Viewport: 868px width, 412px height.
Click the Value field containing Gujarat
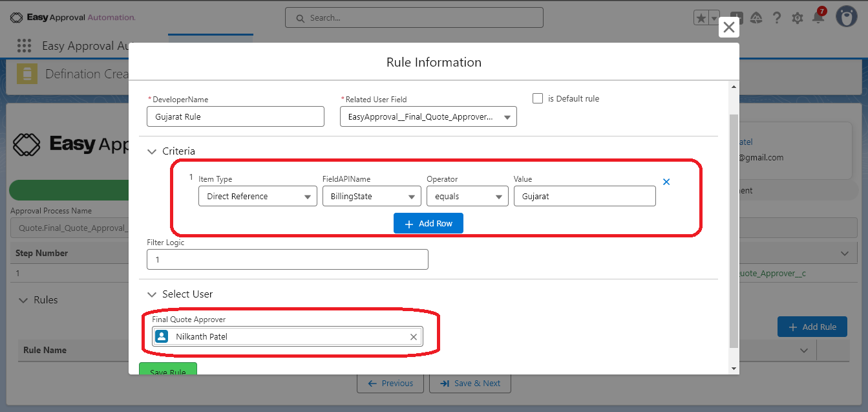tap(585, 196)
